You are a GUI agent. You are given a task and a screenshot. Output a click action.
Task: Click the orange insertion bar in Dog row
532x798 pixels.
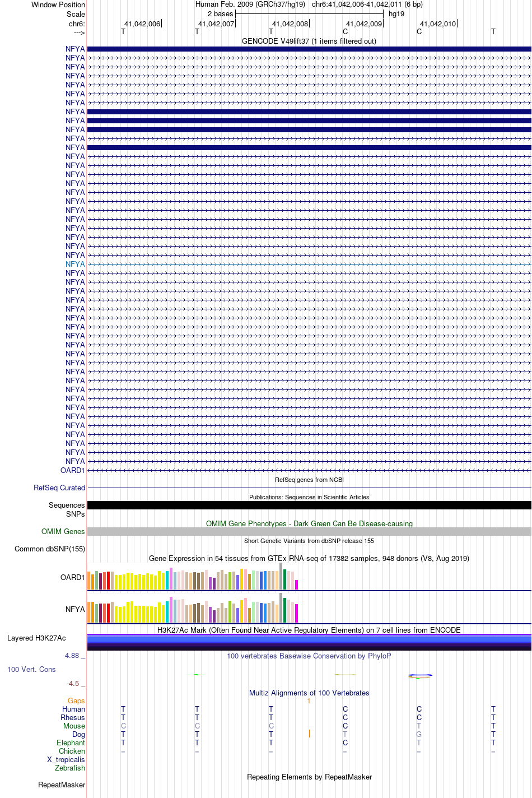coord(309,734)
